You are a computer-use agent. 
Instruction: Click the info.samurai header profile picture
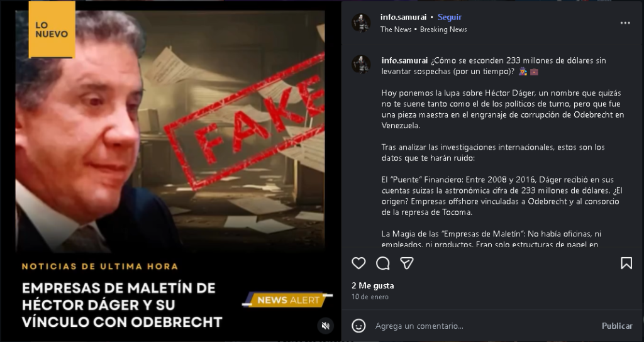362,23
